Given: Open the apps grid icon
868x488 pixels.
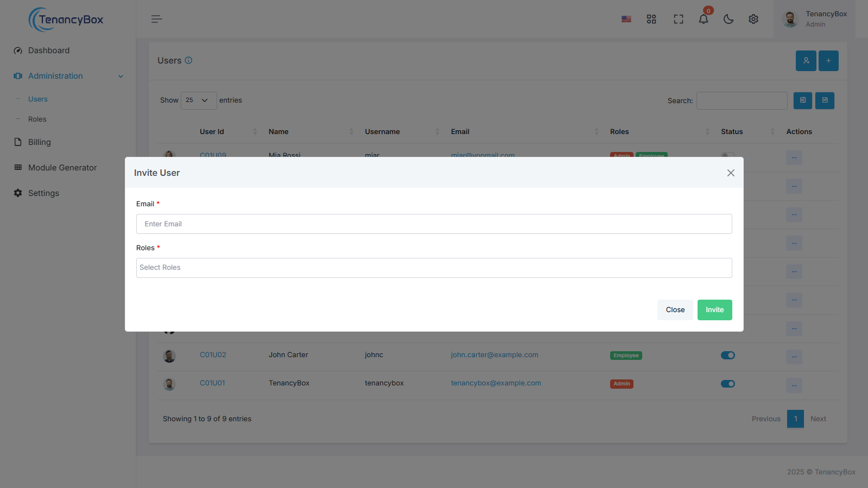Looking at the screenshot, I should pyautogui.click(x=651, y=19).
